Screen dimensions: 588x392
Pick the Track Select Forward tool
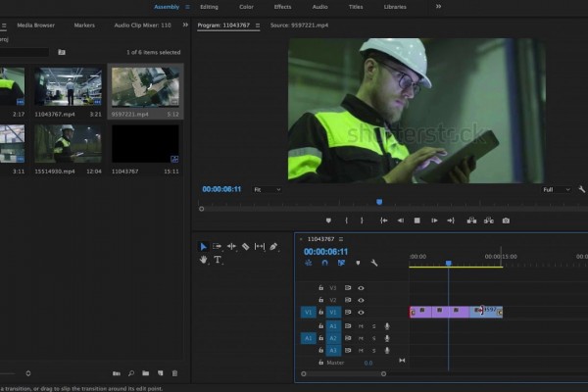pyautogui.click(x=218, y=247)
